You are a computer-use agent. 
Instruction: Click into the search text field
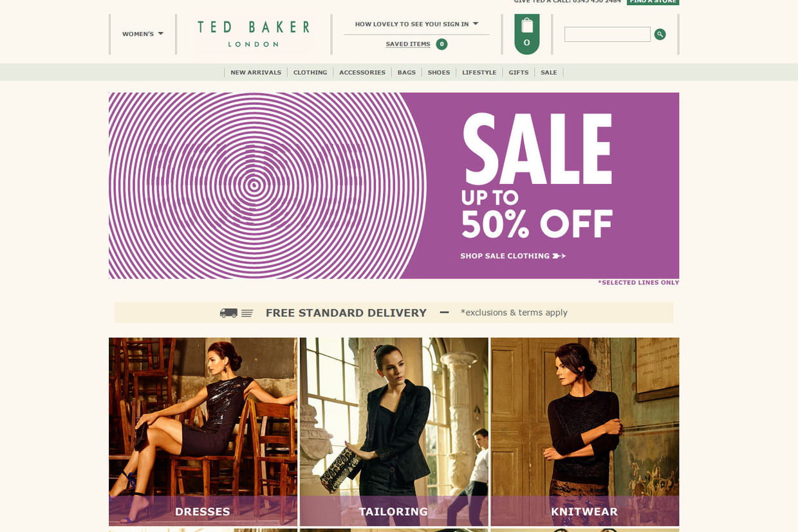608,34
